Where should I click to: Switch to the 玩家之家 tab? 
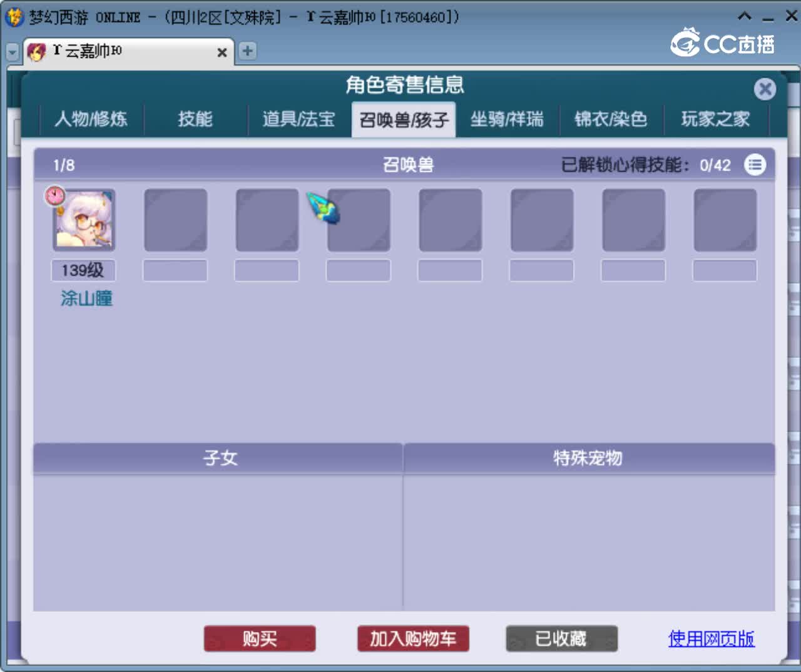(x=715, y=119)
